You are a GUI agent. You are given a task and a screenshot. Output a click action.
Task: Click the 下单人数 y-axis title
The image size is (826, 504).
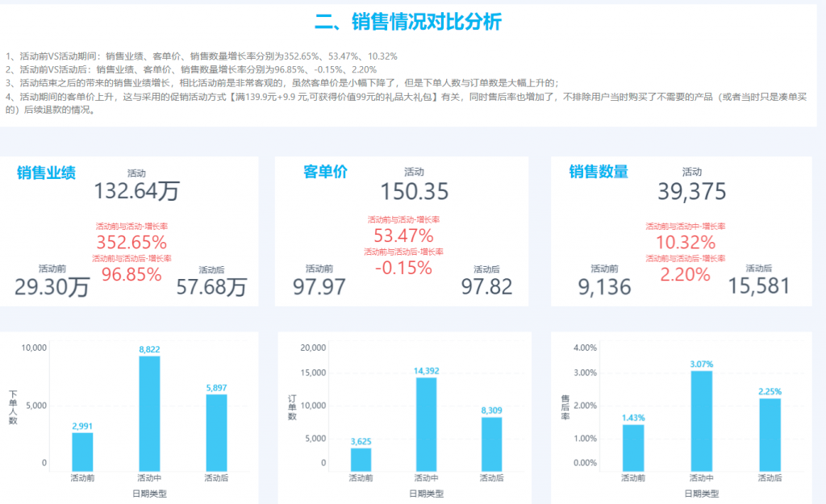point(13,407)
